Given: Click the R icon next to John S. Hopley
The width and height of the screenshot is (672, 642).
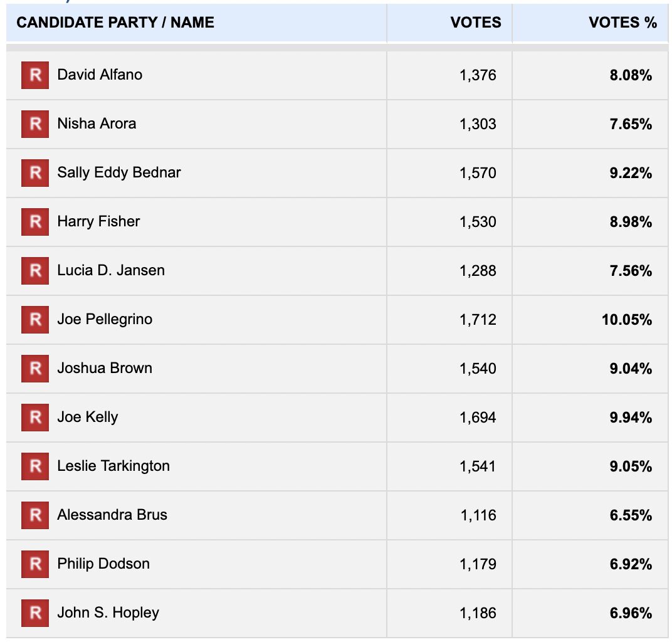Looking at the screenshot, I should pyautogui.click(x=35, y=613).
